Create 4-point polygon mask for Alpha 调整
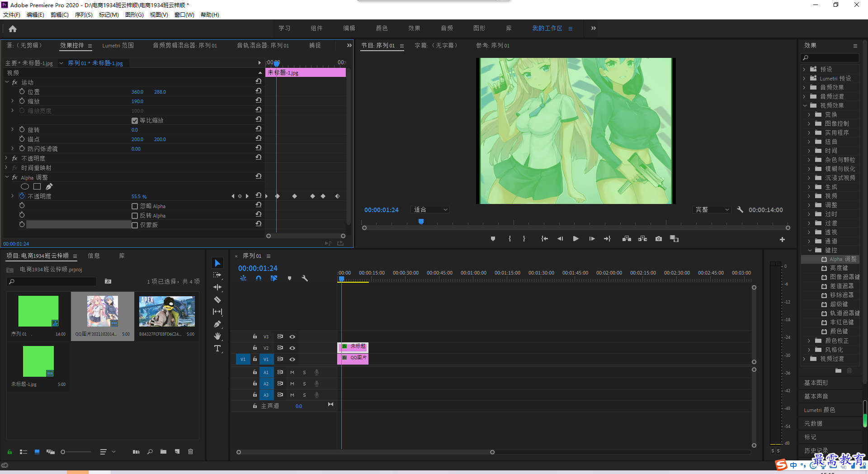The width and height of the screenshot is (868, 474). point(37,186)
